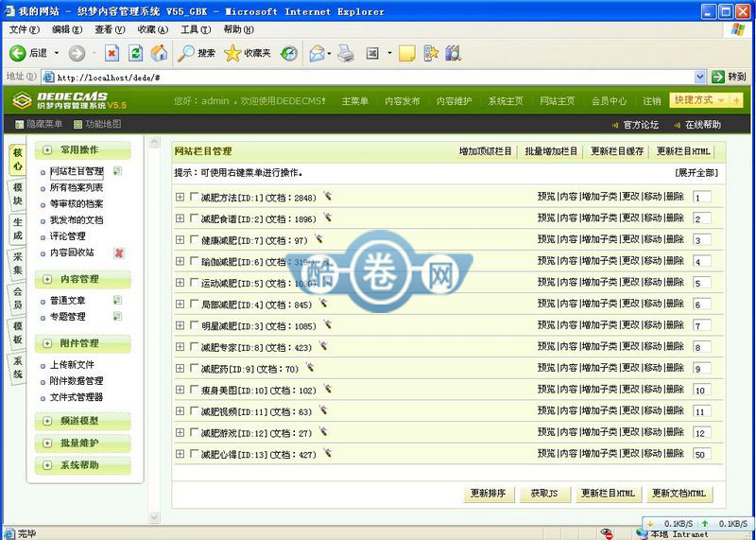Click the pencil icon after 减肥心得 row

328,453
